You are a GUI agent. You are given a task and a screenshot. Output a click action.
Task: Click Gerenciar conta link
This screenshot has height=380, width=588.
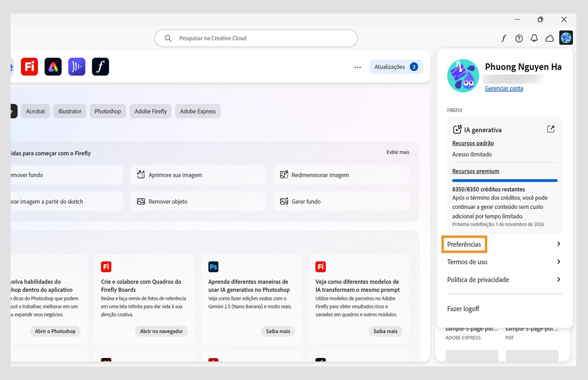504,88
